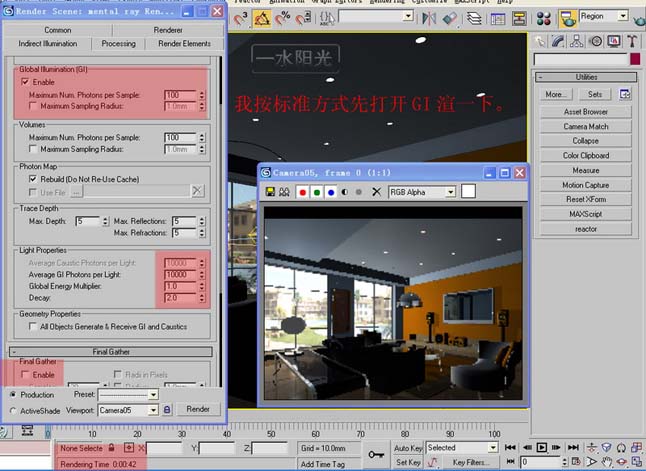Save the bitmap in Camera05 frame window
The width and height of the screenshot is (646, 471).
270,192
